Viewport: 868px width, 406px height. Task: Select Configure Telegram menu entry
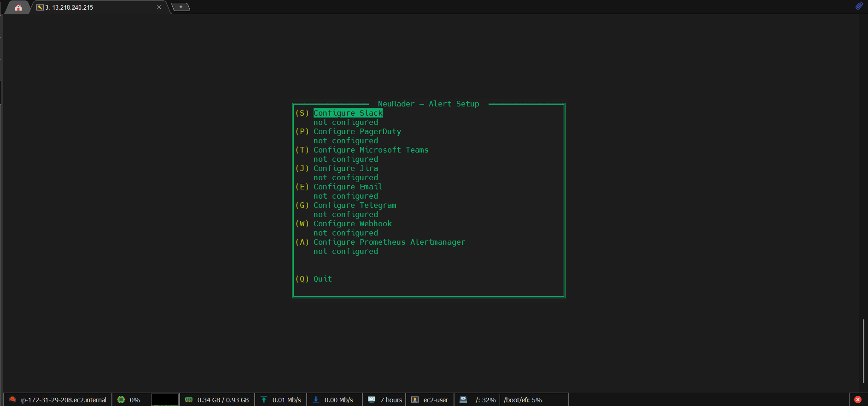[x=355, y=205]
